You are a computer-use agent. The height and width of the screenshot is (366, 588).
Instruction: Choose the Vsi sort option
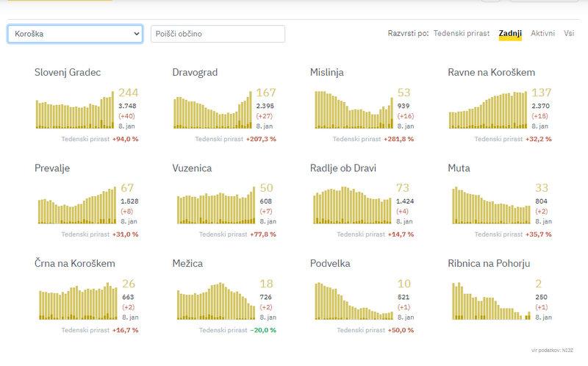[569, 34]
